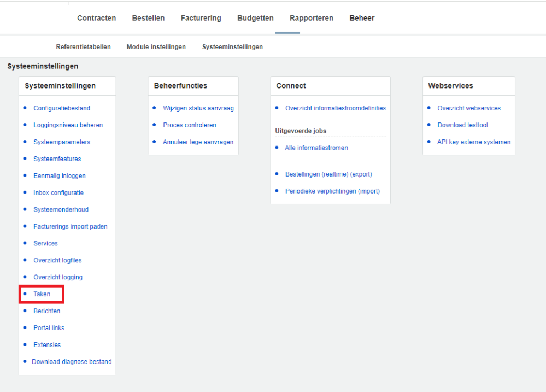Go to the Bestellen menu
546x392 pixels.
click(x=148, y=18)
